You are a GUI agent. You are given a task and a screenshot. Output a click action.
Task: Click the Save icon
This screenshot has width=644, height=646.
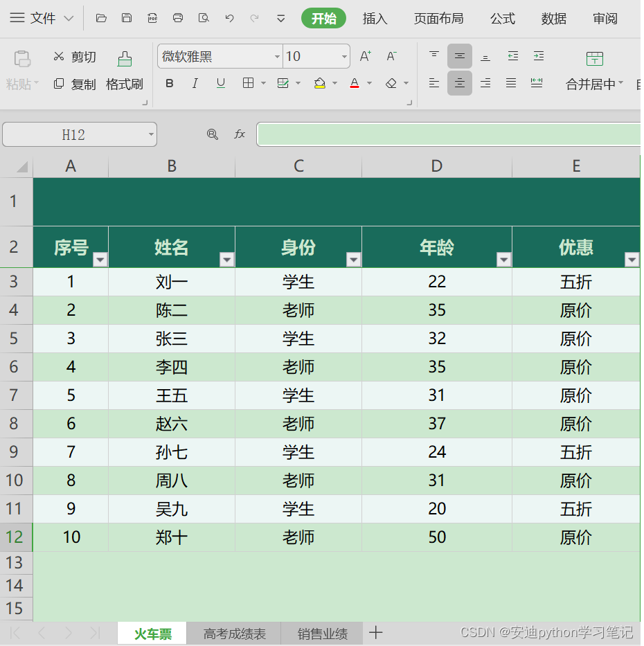[x=127, y=19]
